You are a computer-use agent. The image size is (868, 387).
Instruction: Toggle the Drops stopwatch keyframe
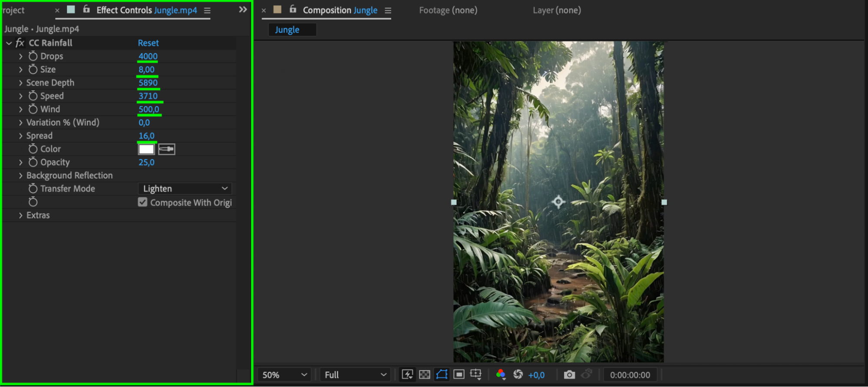[x=33, y=56]
